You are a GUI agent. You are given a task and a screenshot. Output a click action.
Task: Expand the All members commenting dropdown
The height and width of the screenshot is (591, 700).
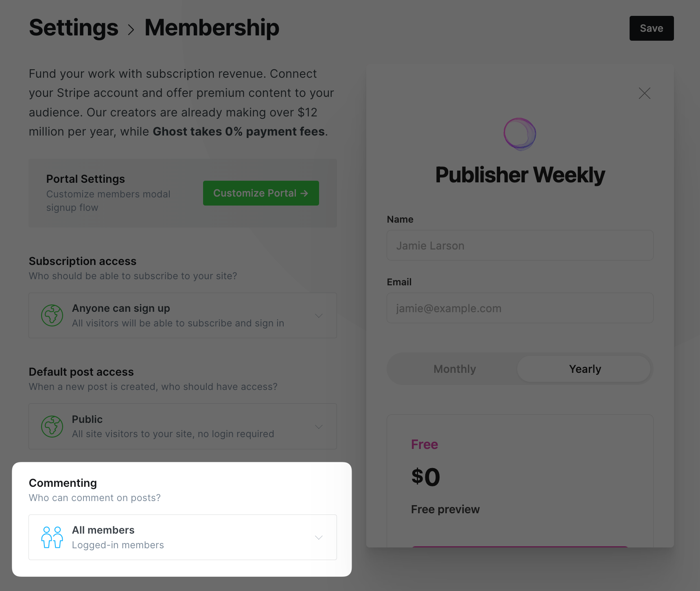pyautogui.click(x=319, y=537)
